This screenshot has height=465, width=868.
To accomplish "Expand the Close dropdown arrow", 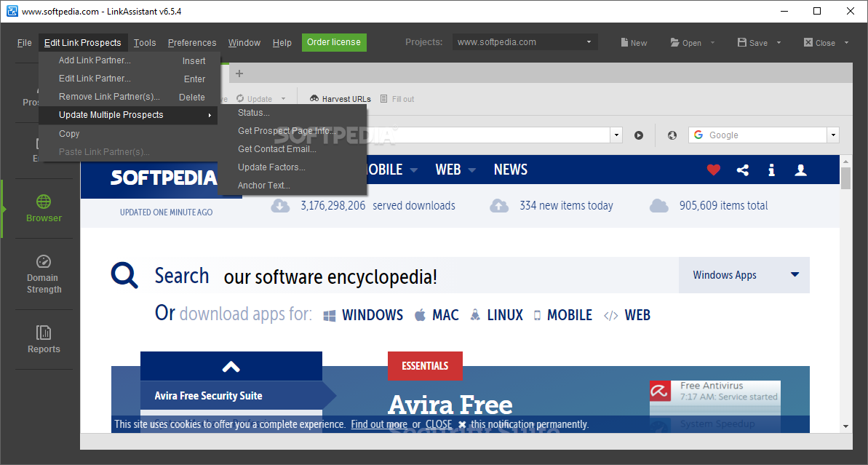I will point(846,43).
